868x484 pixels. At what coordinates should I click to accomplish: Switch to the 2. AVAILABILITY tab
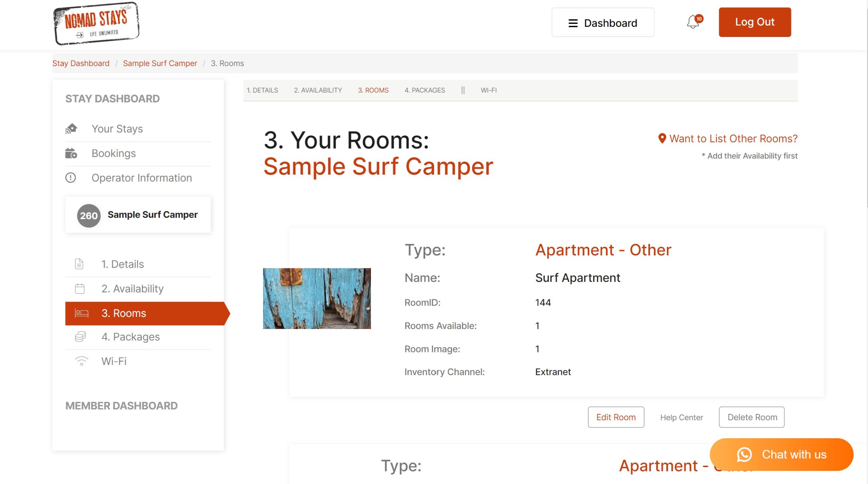point(318,90)
